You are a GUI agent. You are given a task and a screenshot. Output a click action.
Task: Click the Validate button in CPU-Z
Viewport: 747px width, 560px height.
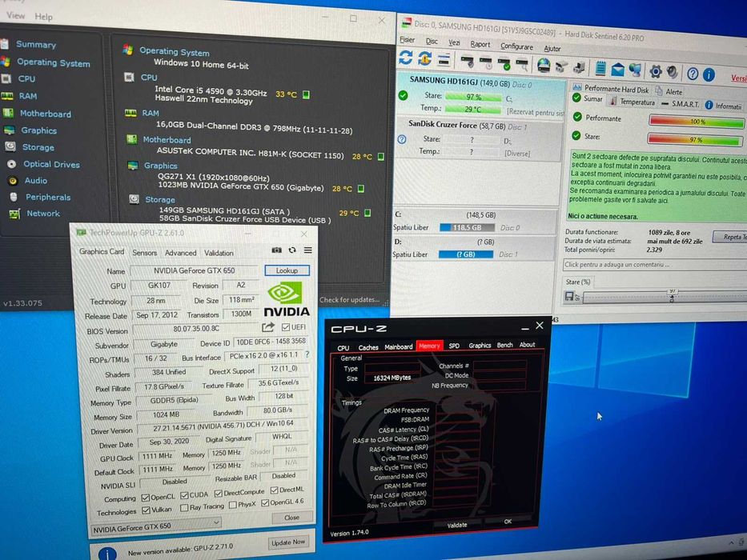[457, 525]
